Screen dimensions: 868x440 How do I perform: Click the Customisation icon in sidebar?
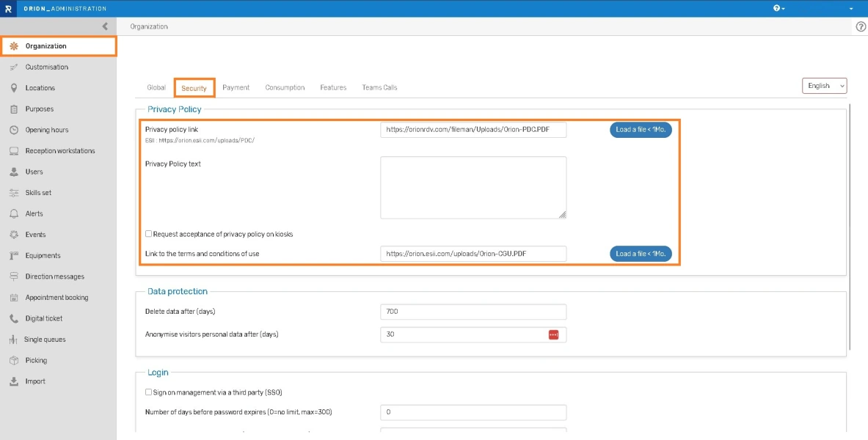click(13, 67)
